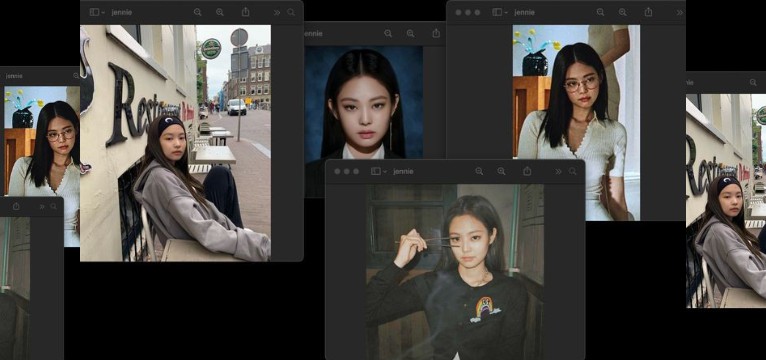Zoom out in top-right white-sweater photo window

click(x=600, y=12)
